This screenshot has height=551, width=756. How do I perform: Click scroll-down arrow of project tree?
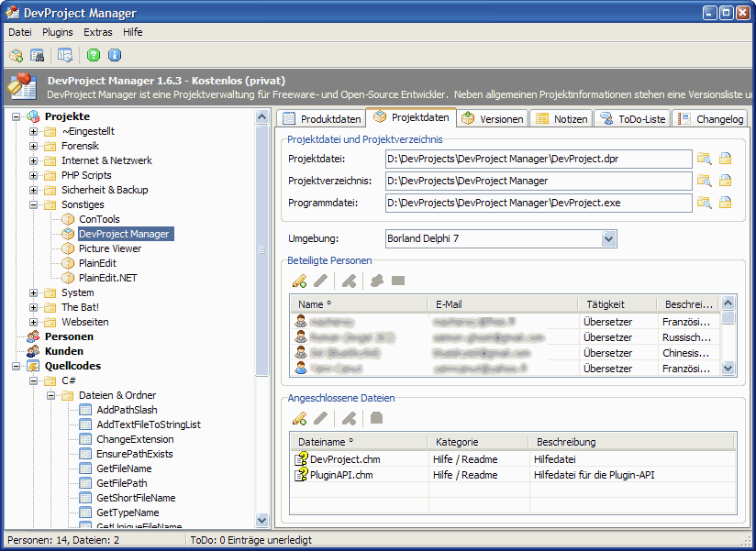click(x=261, y=519)
